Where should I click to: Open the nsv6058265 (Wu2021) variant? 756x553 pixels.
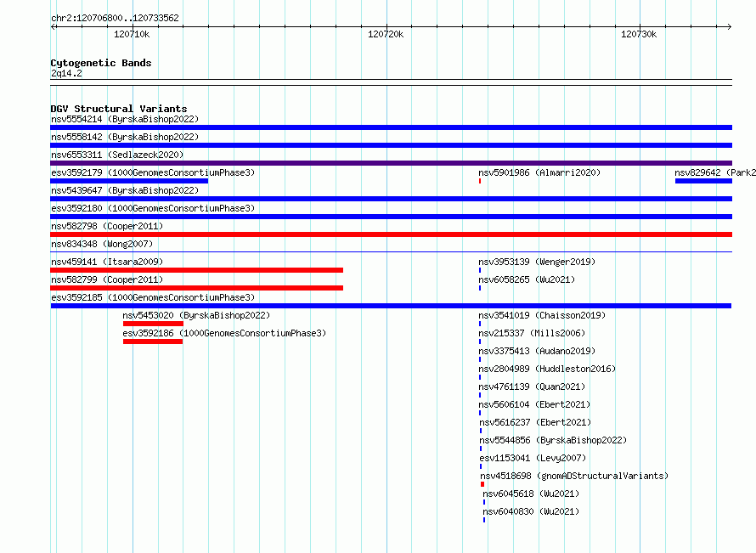coord(527,279)
